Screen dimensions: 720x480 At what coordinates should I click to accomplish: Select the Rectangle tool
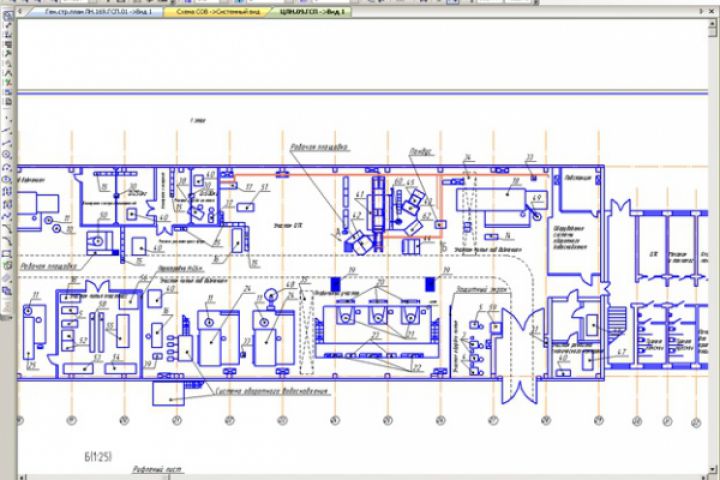7,253
